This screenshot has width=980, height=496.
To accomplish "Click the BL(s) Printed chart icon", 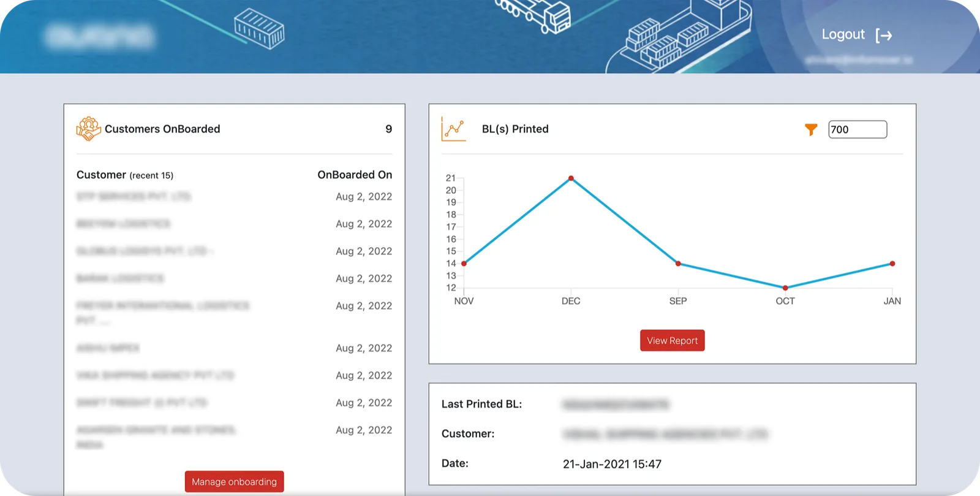I will (454, 129).
